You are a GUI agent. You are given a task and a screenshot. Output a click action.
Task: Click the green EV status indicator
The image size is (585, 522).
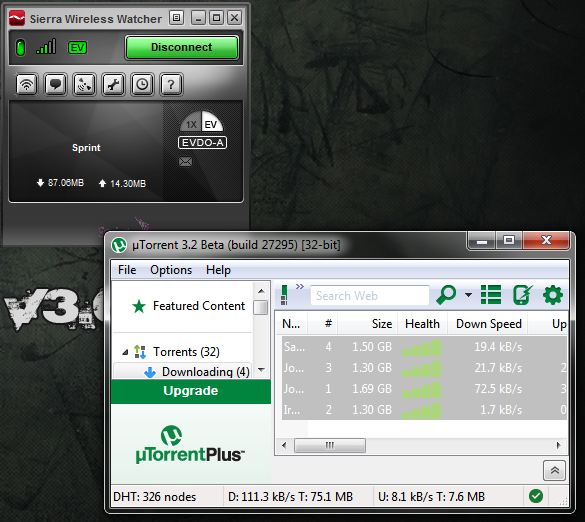click(x=77, y=48)
